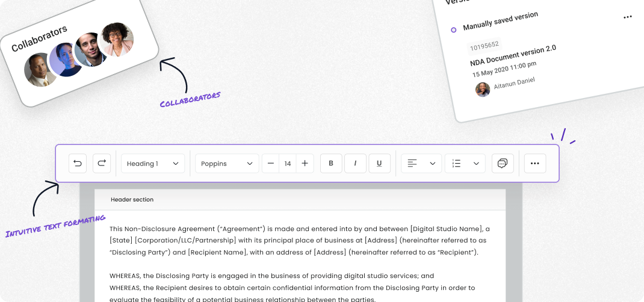
Task: Click the collaborator avatar with glasses
Action: coord(117,40)
